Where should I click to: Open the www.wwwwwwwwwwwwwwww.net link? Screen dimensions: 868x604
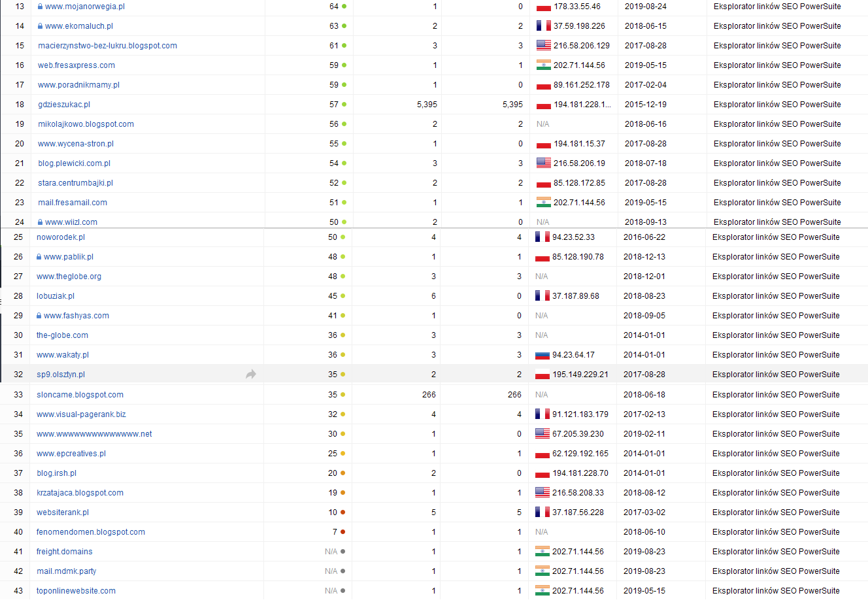point(95,434)
